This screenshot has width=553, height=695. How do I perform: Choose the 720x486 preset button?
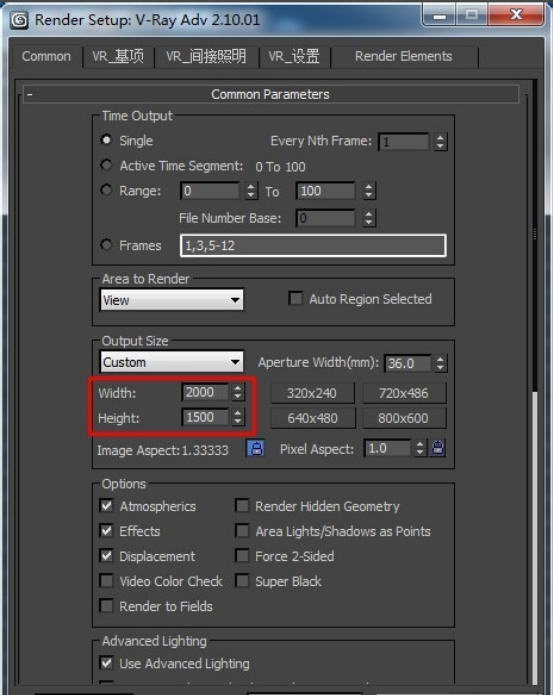click(x=404, y=393)
